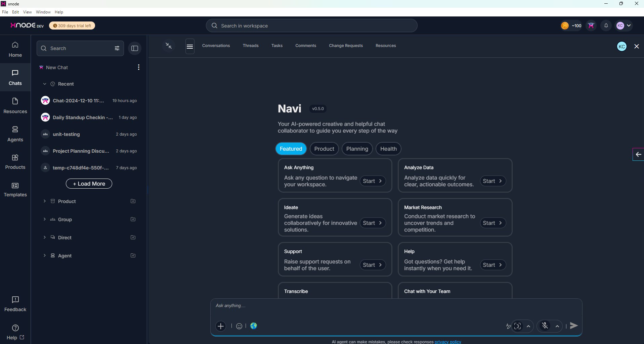The height and width of the screenshot is (344, 644).
Task: Add new folder in Product section
Action: [x=133, y=201]
